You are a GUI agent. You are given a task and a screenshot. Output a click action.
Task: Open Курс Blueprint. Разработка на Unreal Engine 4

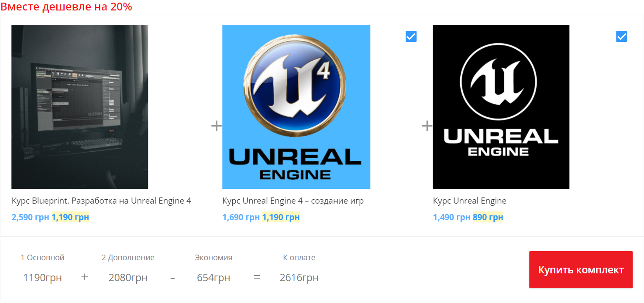tap(101, 201)
